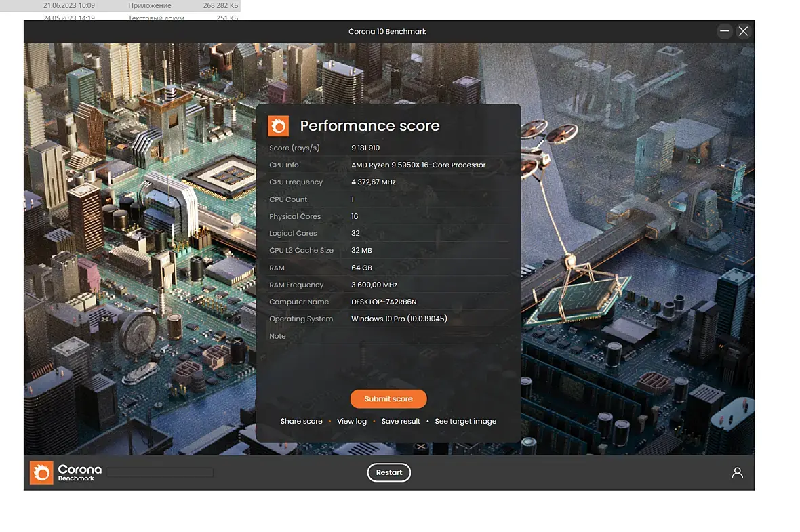The width and height of the screenshot is (800, 532).
Task: Open the user account profile icon
Action: (x=737, y=473)
